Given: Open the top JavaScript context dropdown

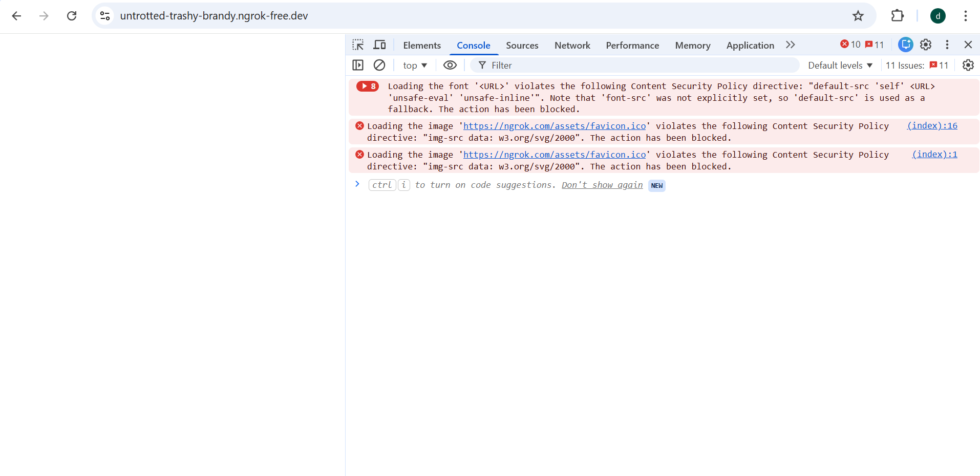Looking at the screenshot, I should (415, 65).
